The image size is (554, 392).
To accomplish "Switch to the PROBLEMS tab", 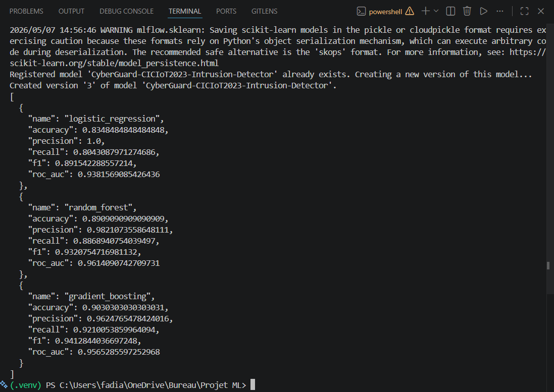I will (x=26, y=11).
